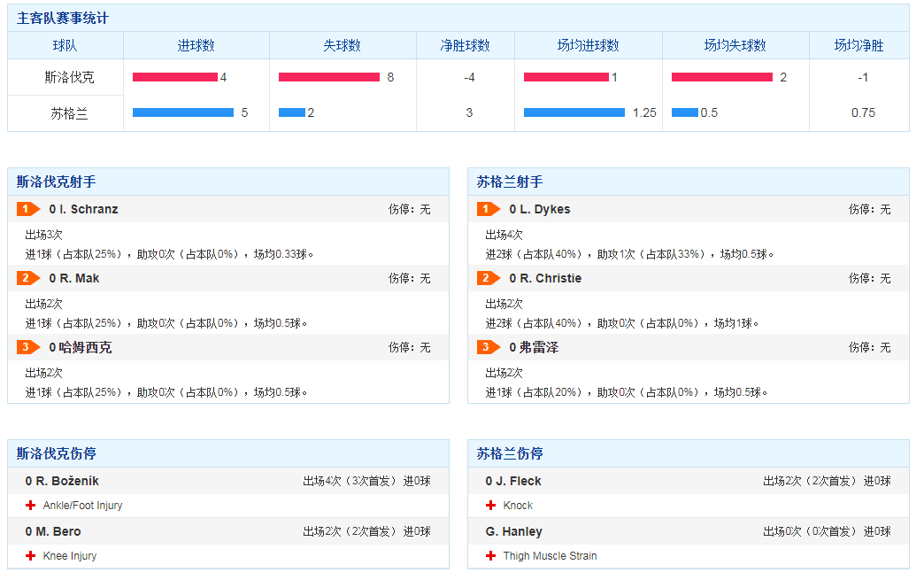924x580 pixels.
Task: Click the red cross icon beside Knock
Action: (491, 506)
